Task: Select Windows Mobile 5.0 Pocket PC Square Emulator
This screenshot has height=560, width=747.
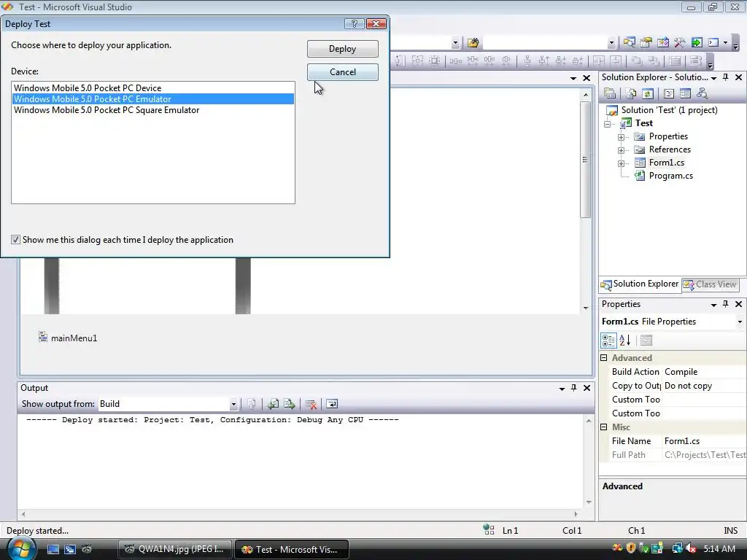Action: coord(153,110)
